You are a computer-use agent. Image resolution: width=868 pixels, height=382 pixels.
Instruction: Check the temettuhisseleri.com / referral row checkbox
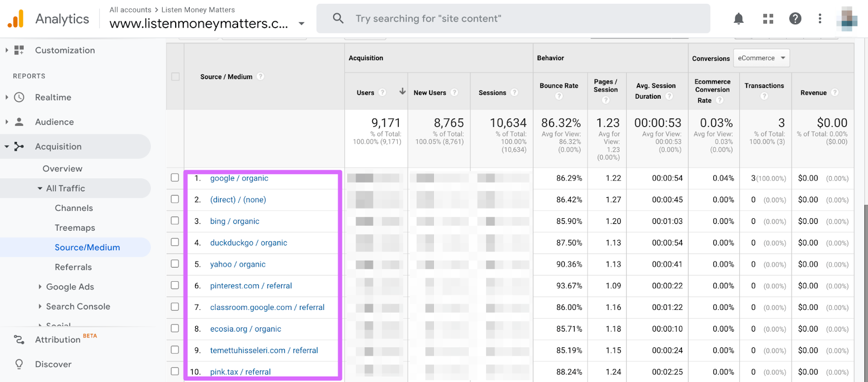pos(175,350)
